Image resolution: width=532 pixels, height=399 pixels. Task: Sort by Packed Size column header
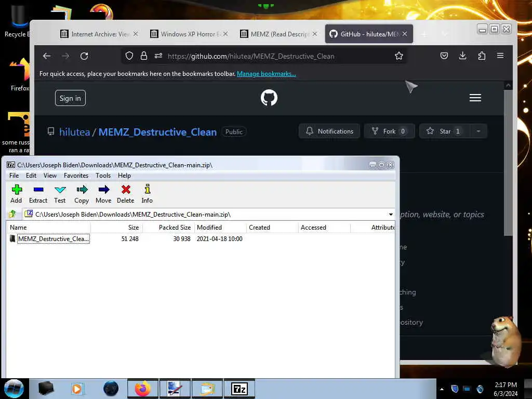[x=168, y=228]
